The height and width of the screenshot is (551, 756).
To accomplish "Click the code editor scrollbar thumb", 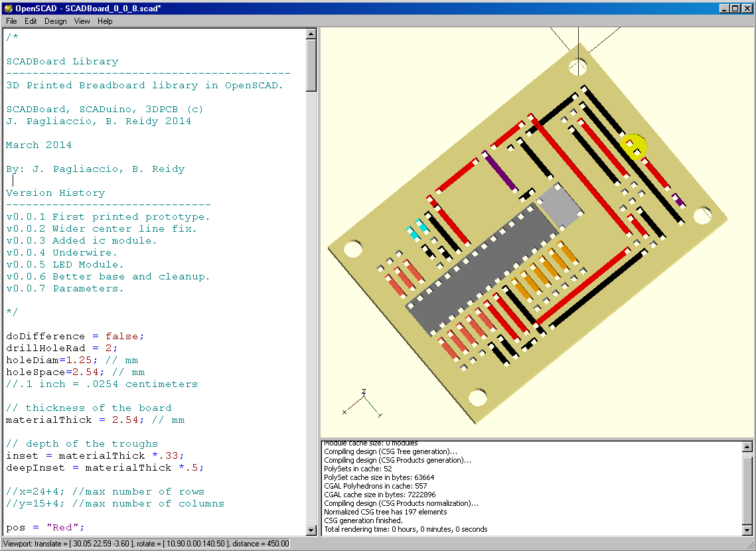I will click(311, 65).
